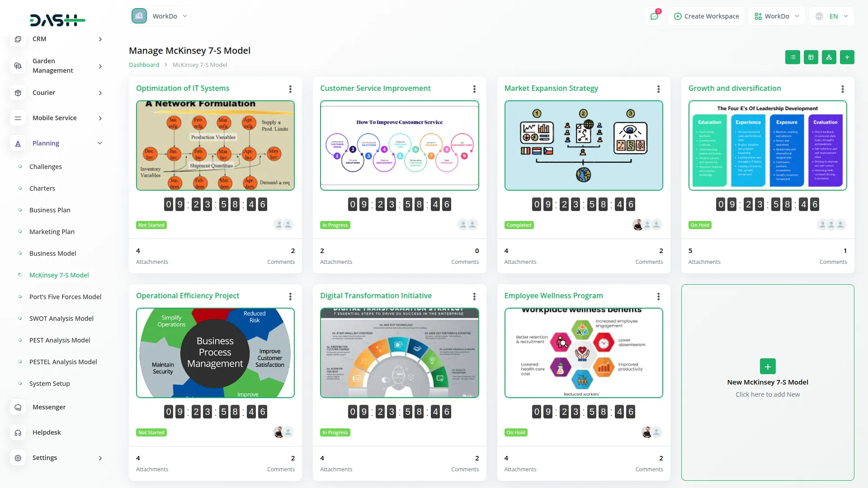Open three-dot menu on Market Expansion Strategy
Viewport: 868px width, 488px height.
[658, 89]
